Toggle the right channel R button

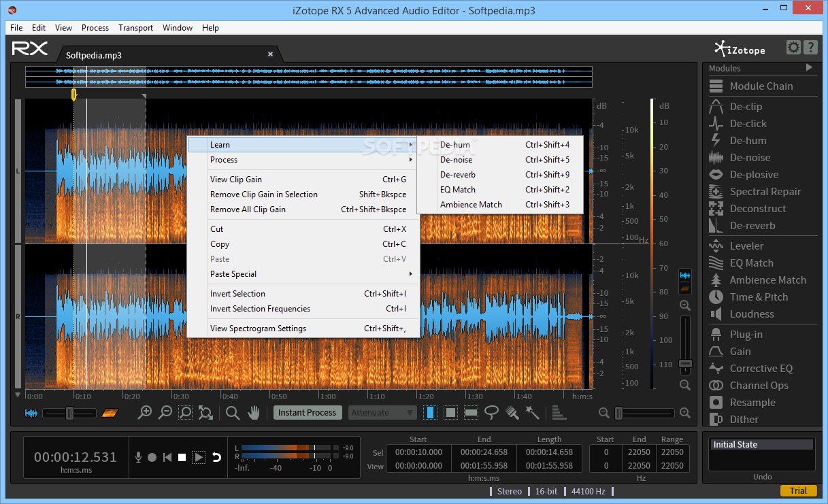tap(18, 317)
